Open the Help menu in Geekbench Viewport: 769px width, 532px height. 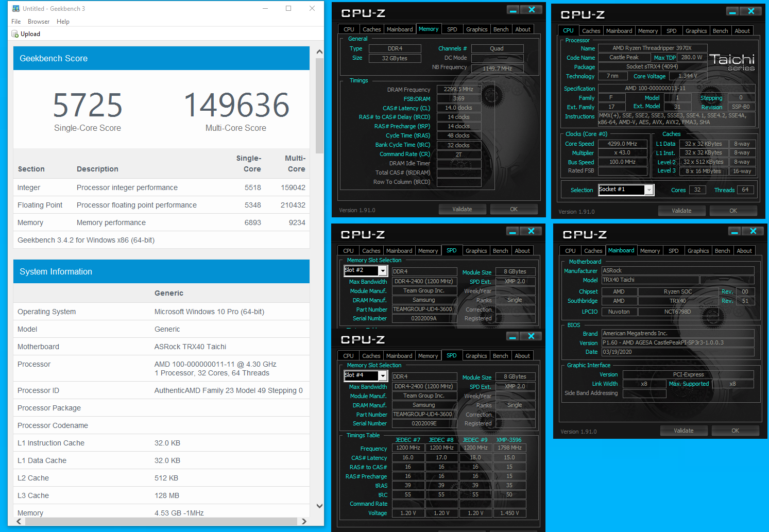click(63, 22)
